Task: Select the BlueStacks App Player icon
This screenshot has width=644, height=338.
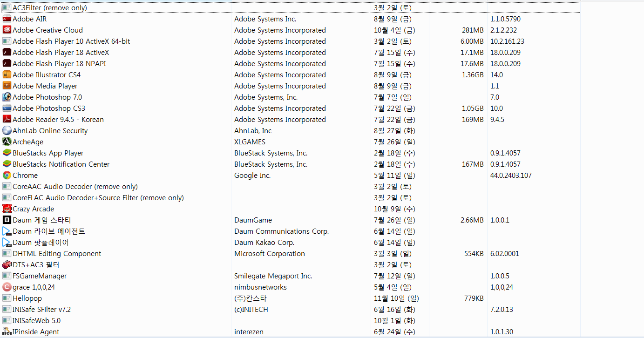Action: pyautogui.click(x=7, y=153)
